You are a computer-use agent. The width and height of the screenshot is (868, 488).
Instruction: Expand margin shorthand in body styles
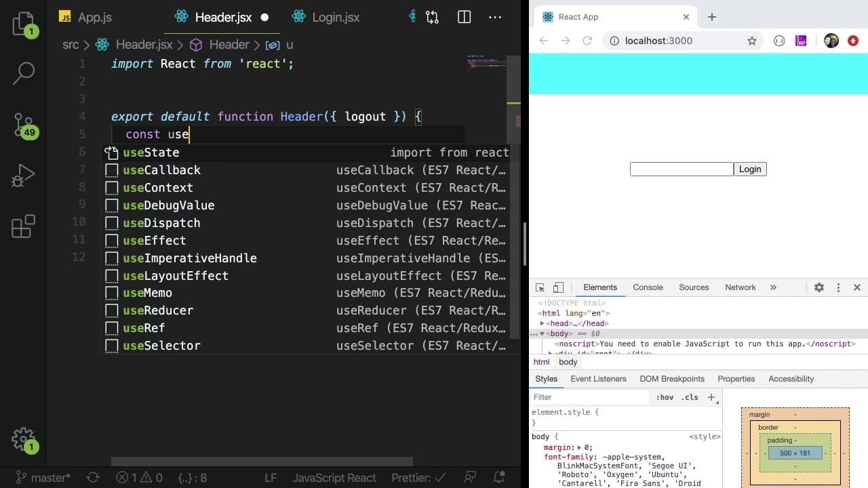pyautogui.click(x=580, y=447)
